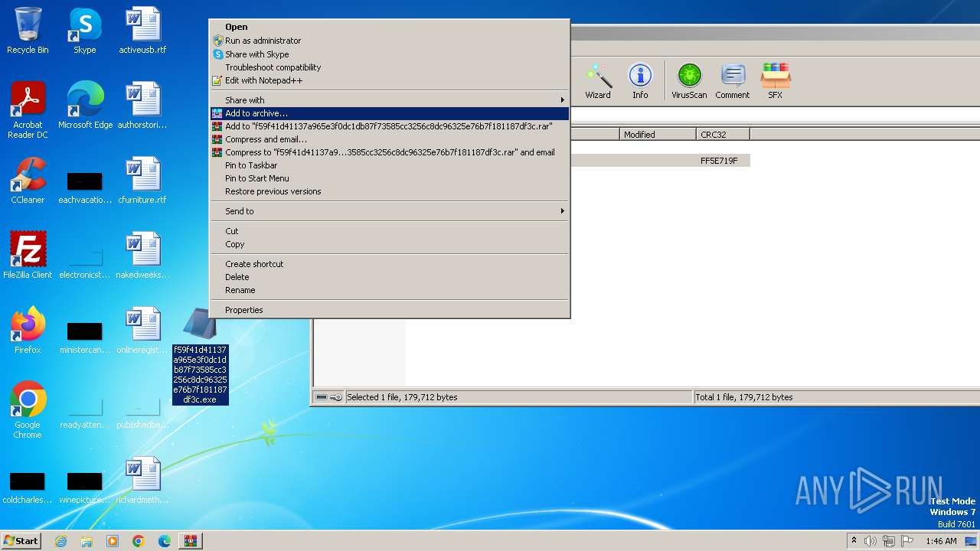Sort by CRC32 column header
The image size is (980, 551).
pyautogui.click(x=723, y=135)
